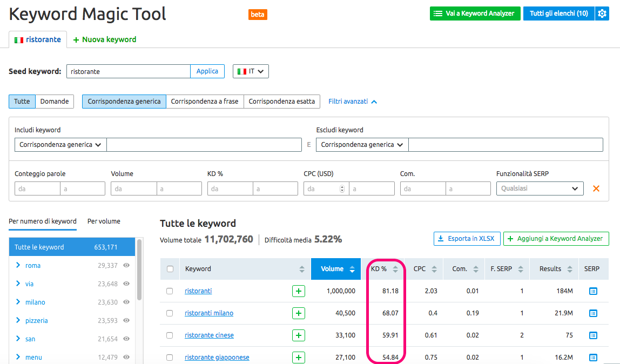Sort table by KD % column arrows
The width and height of the screenshot is (620, 364).
[395, 269]
